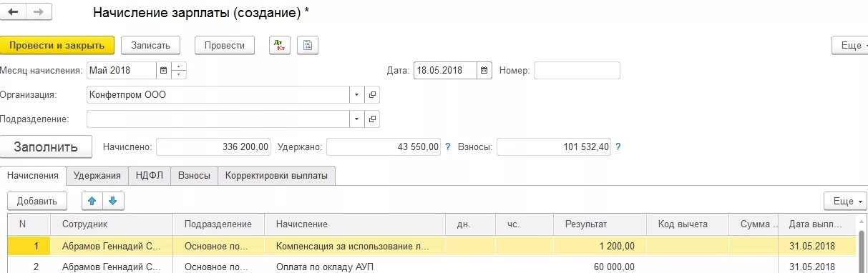The width and height of the screenshot is (868, 273).
Task: Click the back navigation arrow
Action: click(x=13, y=12)
